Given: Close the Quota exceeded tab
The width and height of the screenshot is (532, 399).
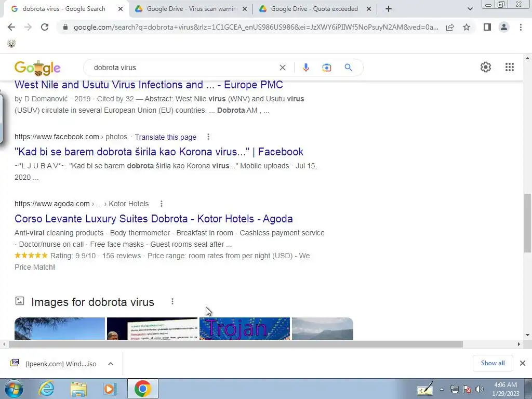Looking at the screenshot, I should point(369,9).
